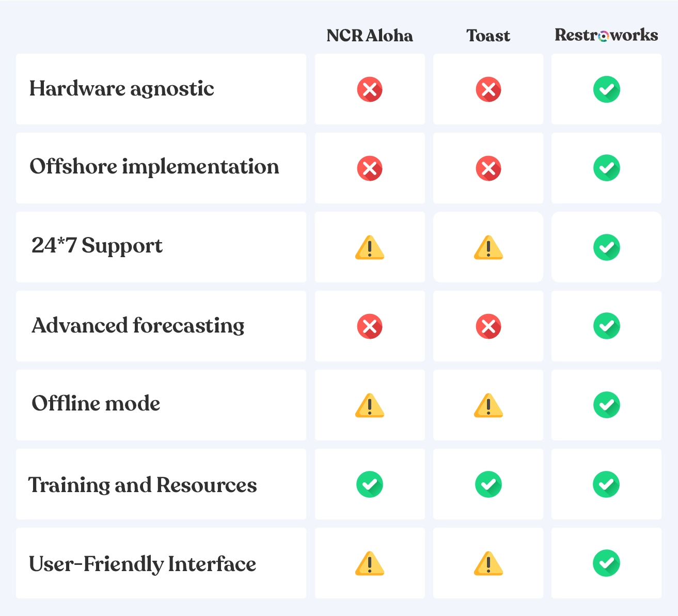The height and width of the screenshot is (616, 678).
Task: Select the Toast column header
Action: click(488, 36)
